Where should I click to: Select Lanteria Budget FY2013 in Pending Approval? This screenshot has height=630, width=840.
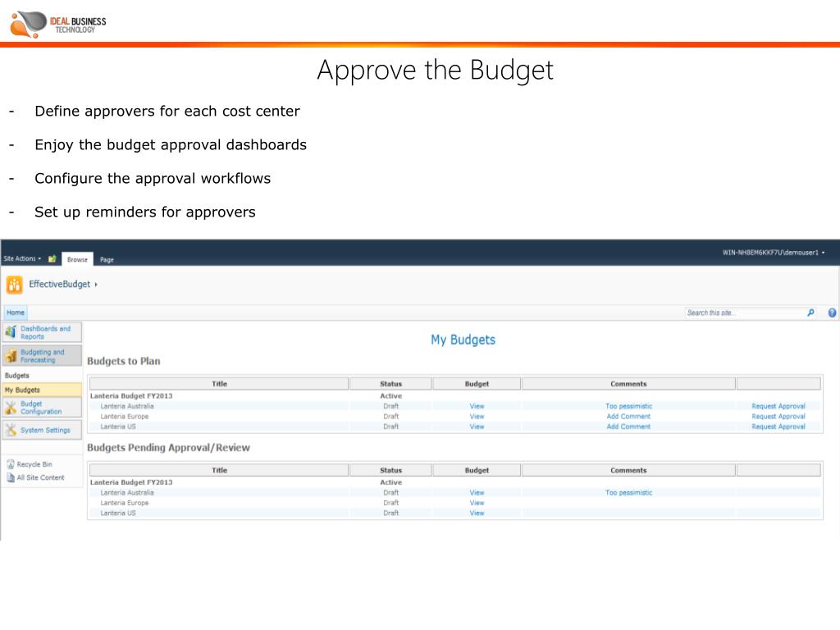(x=131, y=482)
